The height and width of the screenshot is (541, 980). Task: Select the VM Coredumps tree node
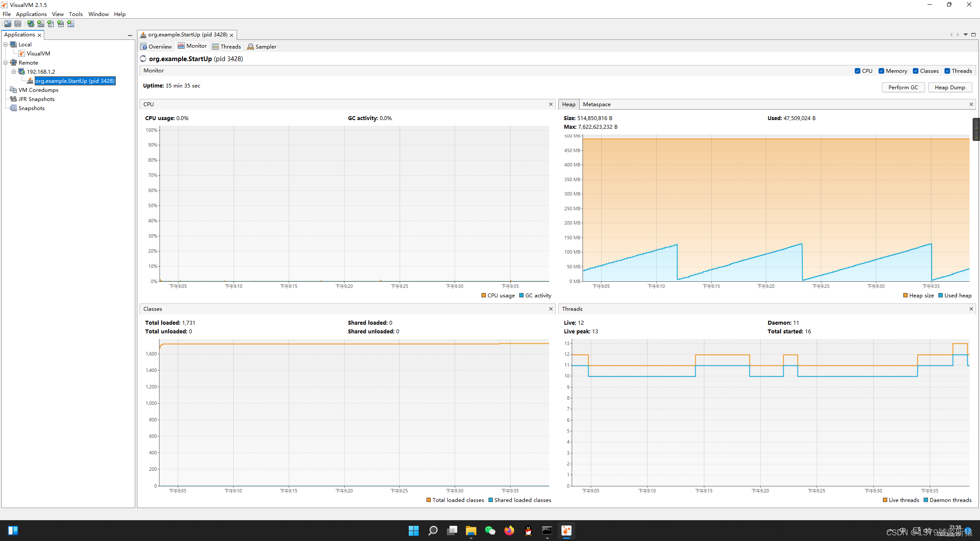[x=38, y=90]
